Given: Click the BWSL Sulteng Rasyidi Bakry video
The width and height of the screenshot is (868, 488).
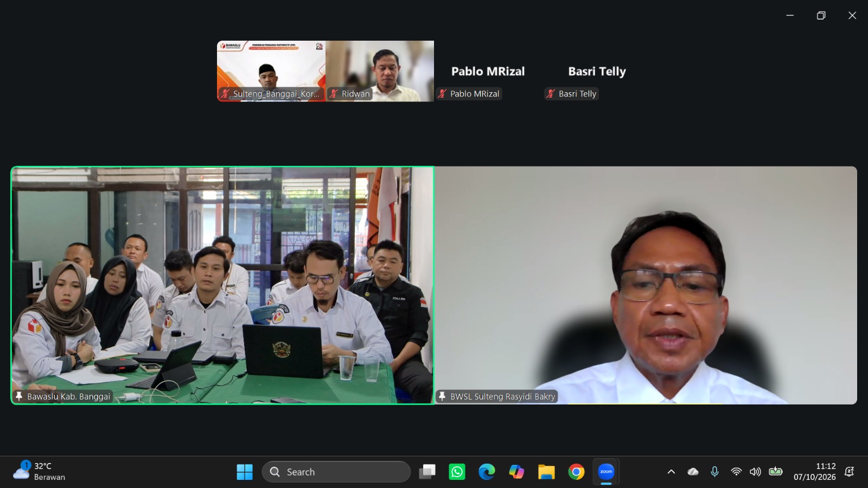Looking at the screenshot, I should click(x=646, y=285).
